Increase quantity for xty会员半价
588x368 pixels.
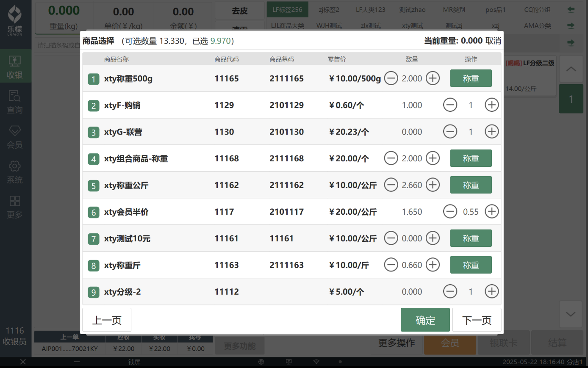click(491, 212)
